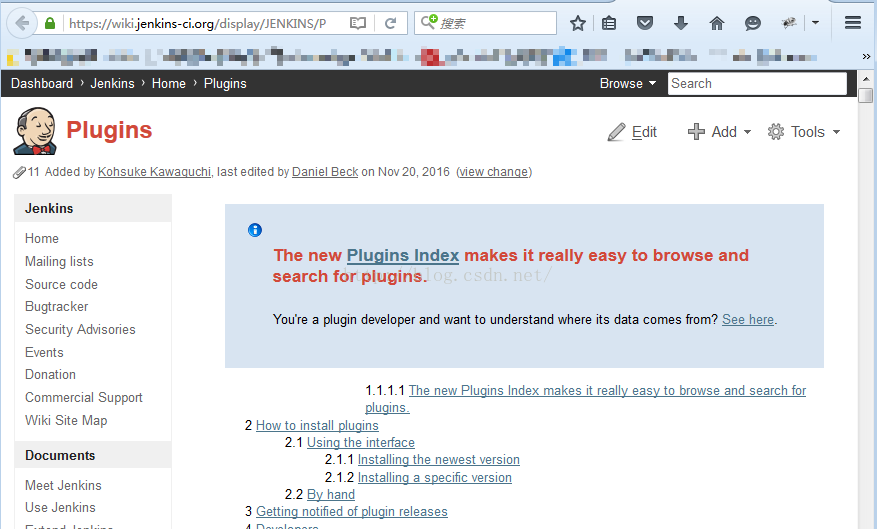877x529 pixels.
Task: Open downloads arrow icon
Action: (681, 23)
